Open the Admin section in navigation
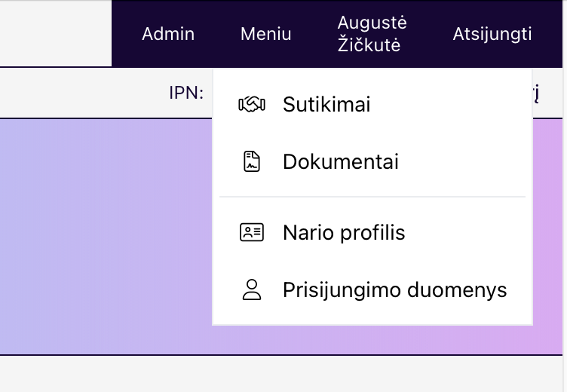567x392 pixels. point(168,34)
